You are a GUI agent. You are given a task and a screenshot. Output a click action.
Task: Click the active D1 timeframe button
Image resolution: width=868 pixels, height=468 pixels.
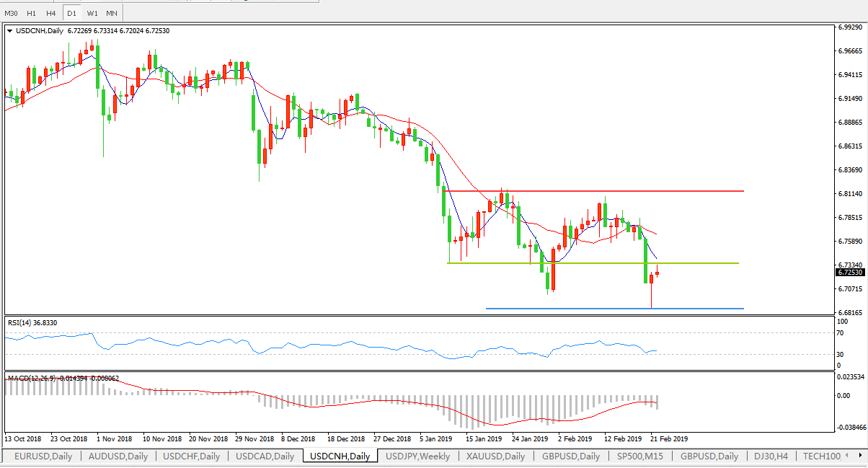coord(71,13)
